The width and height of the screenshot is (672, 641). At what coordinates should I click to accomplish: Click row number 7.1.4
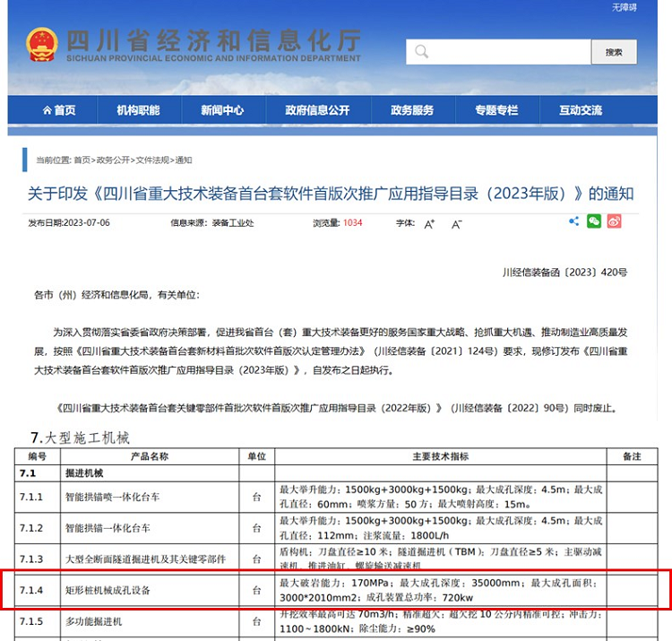tap(31, 591)
